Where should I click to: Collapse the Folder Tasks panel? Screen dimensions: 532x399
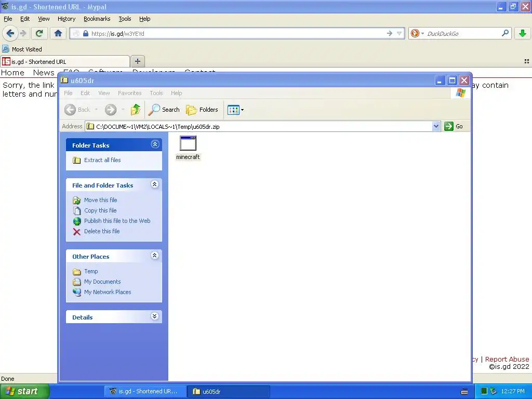click(x=155, y=144)
